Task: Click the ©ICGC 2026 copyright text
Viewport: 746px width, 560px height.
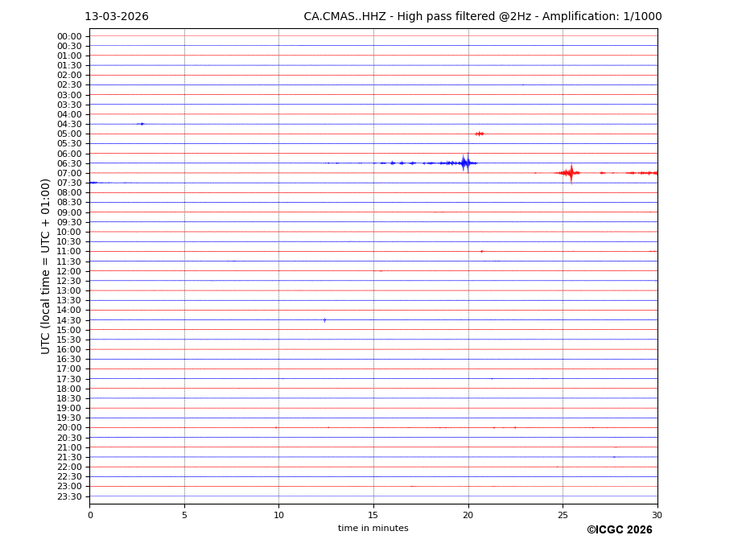Action: click(x=619, y=530)
